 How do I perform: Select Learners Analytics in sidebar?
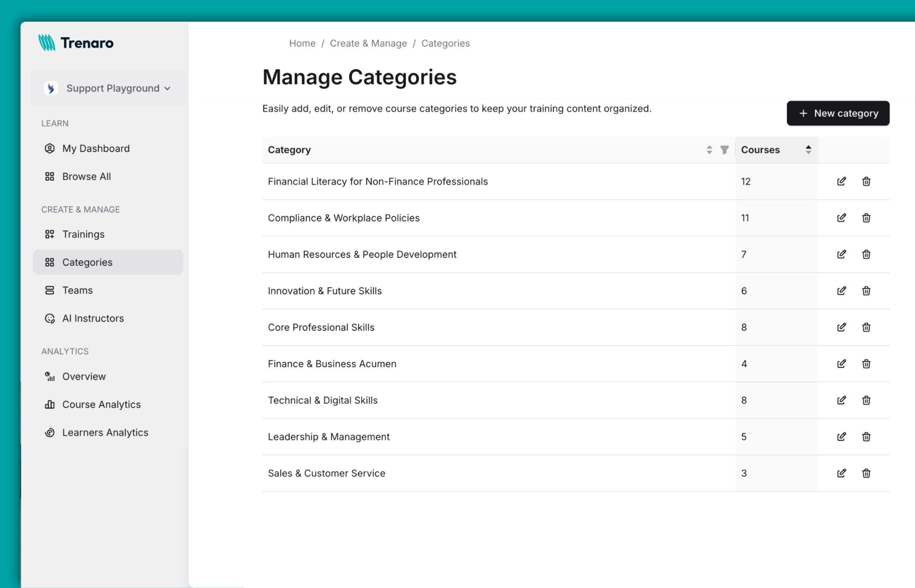click(x=105, y=432)
